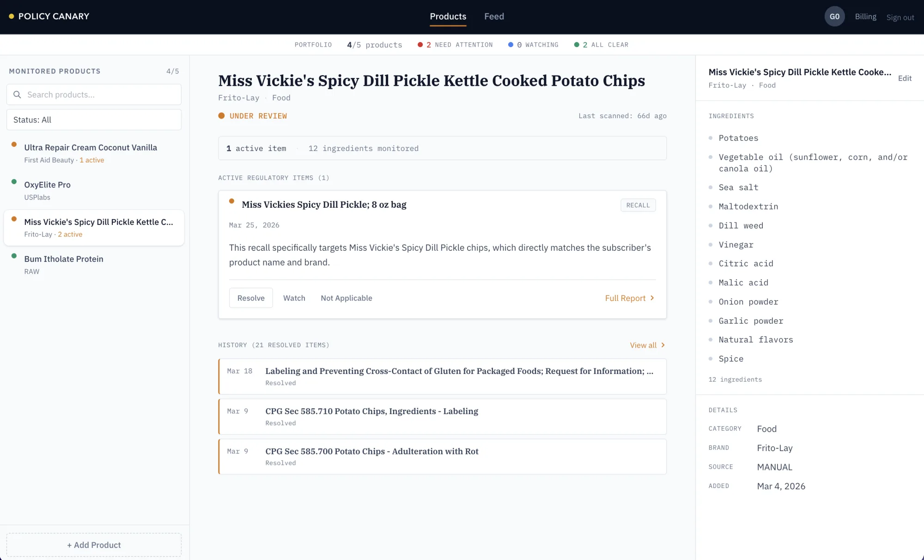Click the Resolve button

point(251,298)
